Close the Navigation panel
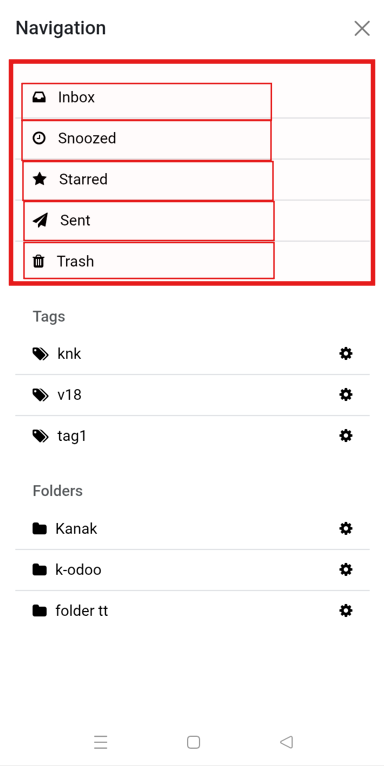The width and height of the screenshot is (384, 766). 362,28
